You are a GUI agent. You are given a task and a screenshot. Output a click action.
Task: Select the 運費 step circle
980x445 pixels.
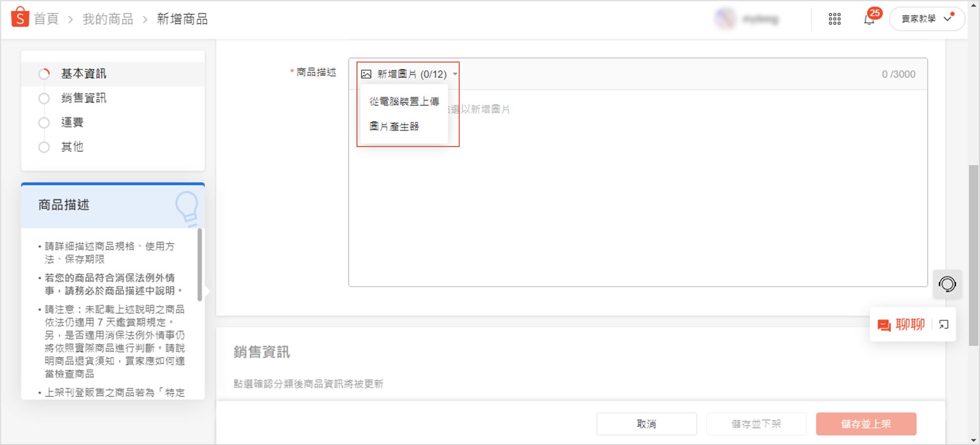coord(44,123)
